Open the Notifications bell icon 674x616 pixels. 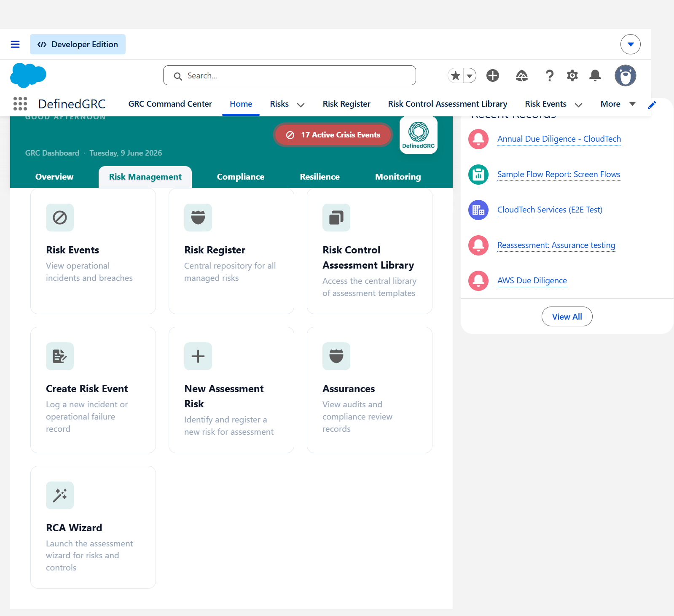pos(595,75)
